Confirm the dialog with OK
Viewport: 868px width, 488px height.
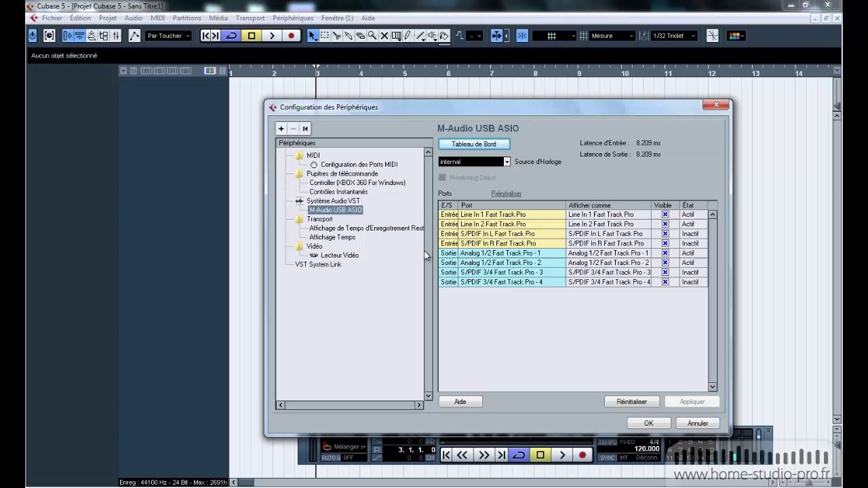coord(649,424)
